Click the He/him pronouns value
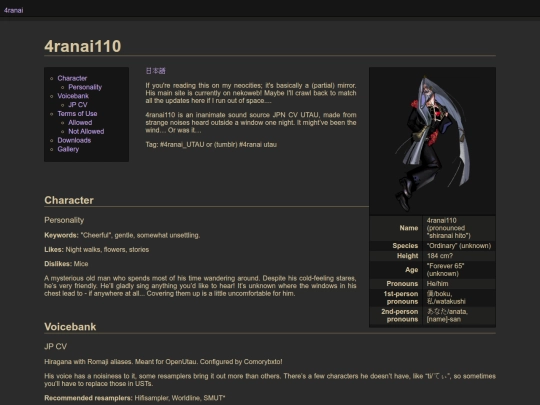 pos(437,284)
